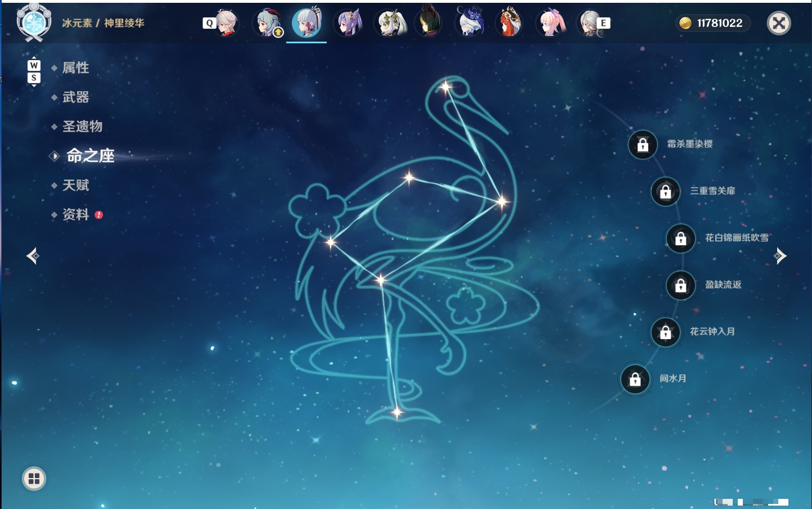Image resolution: width=812 pixels, height=509 pixels.
Task: Open 花云钟入月 constellation node
Action: tap(665, 332)
